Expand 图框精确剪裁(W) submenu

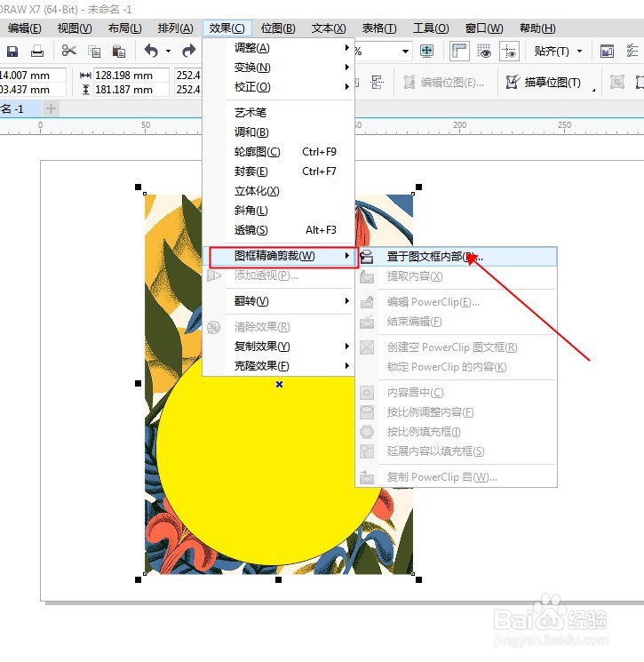(x=279, y=256)
